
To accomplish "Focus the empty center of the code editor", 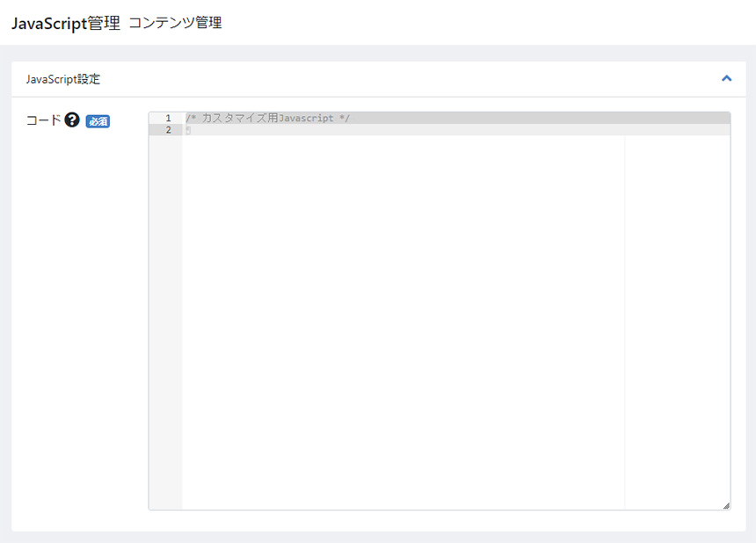I will [x=404, y=316].
